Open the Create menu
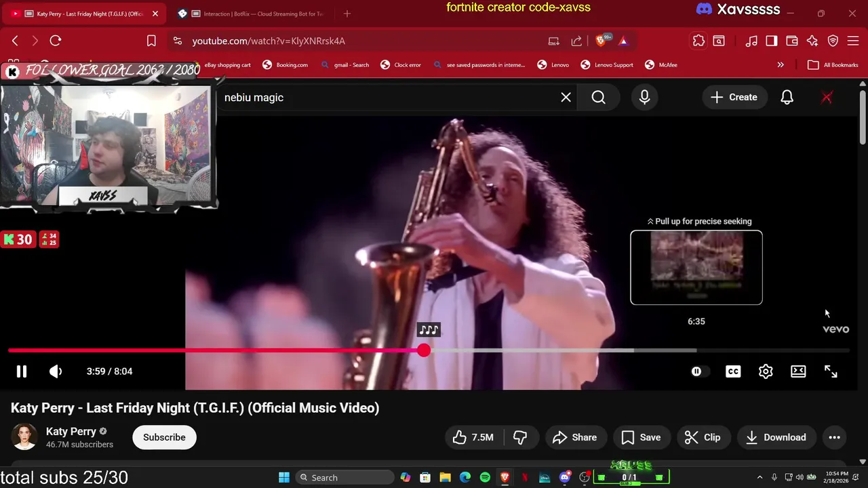The image size is (868, 488). point(734,97)
